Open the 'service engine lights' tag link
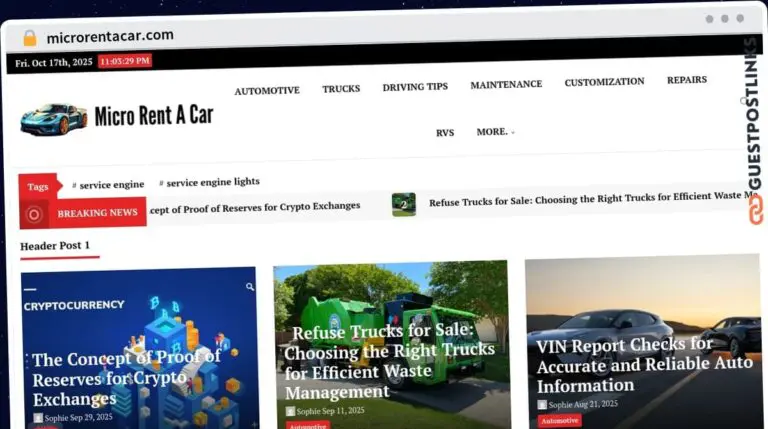The width and height of the screenshot is (768, 429). click(212, 182)
